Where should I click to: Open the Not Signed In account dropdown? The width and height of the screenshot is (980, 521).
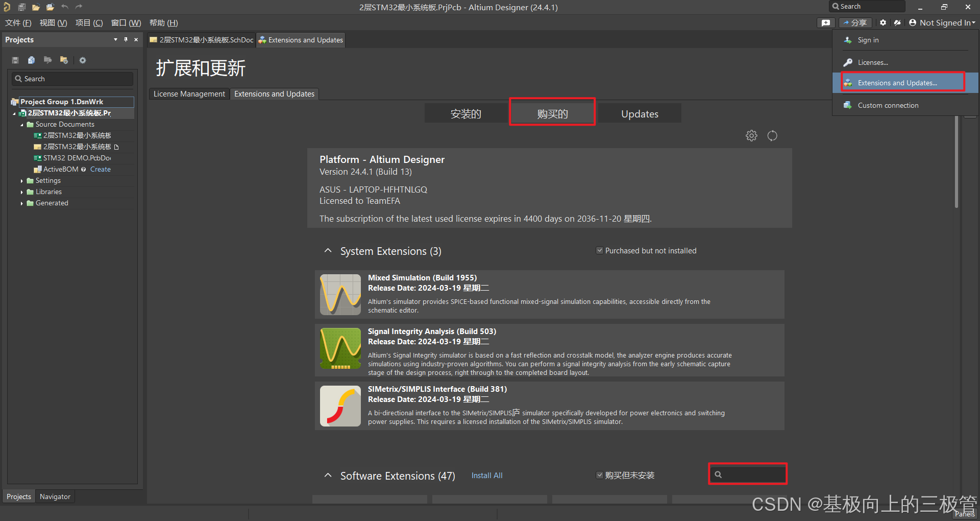(942, 23)
